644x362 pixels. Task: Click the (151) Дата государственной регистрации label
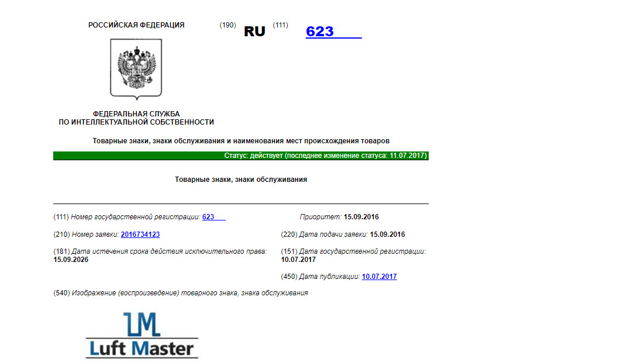(354, 251)
